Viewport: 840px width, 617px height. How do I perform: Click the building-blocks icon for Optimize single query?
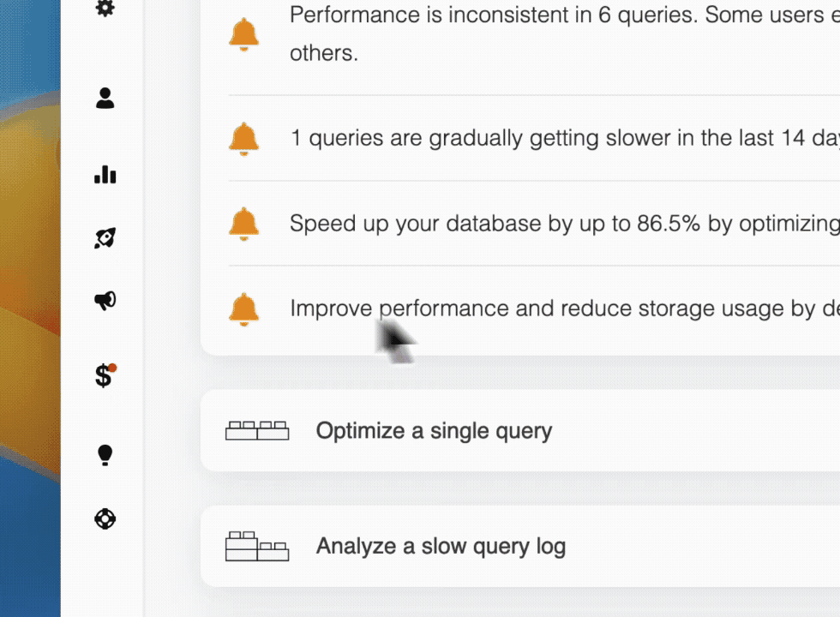pyautogui.click(x=257, y=430)
